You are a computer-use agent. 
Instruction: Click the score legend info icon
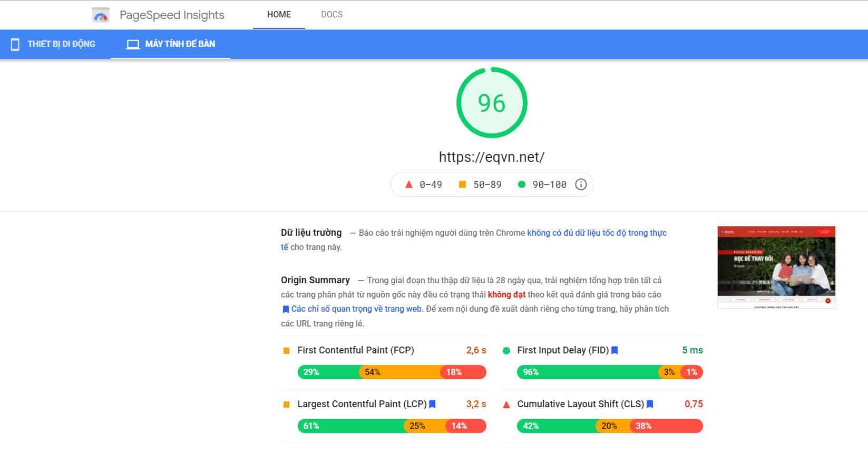[x=581, y=185]
